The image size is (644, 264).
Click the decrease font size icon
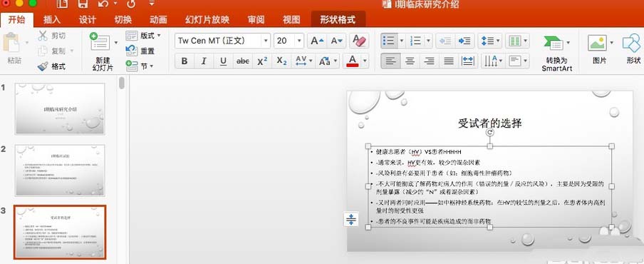(337, 41)
